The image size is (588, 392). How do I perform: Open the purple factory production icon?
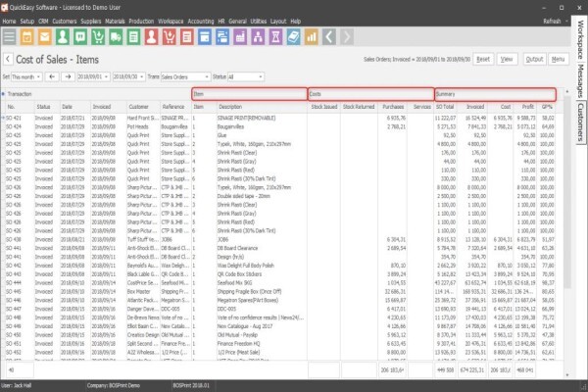[240, 37]
